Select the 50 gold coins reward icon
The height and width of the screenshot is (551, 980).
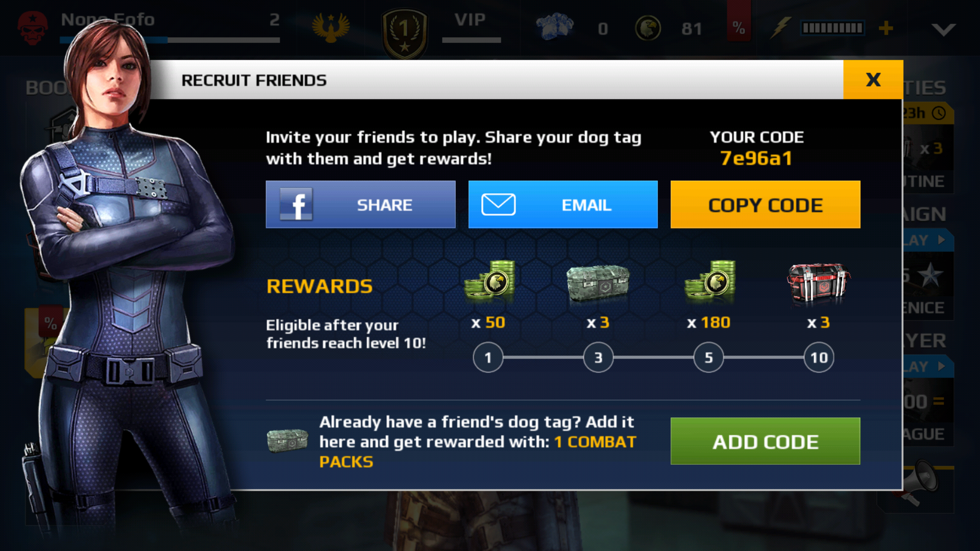coord(489,280)
